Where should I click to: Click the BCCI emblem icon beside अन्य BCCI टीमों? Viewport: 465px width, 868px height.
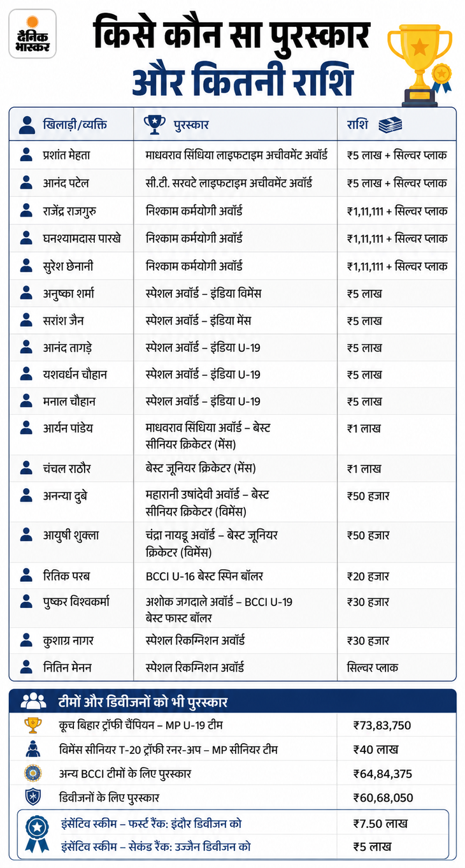coord(32,774)
